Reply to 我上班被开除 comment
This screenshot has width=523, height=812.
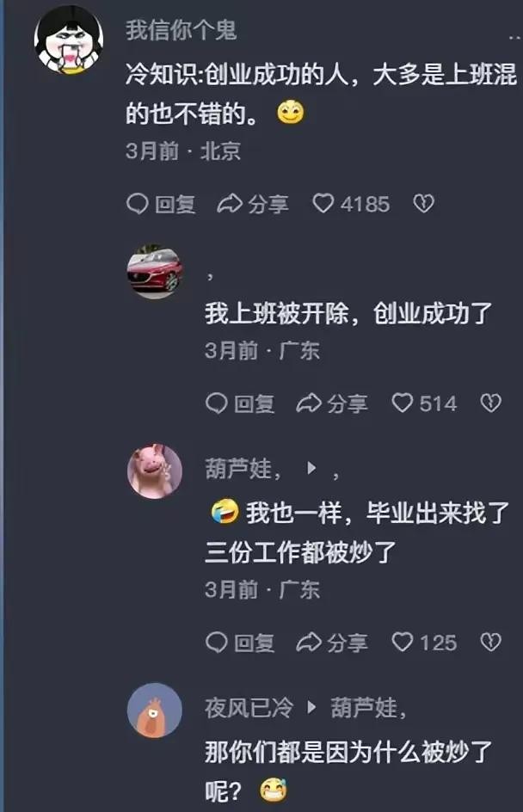click(240, 403)
